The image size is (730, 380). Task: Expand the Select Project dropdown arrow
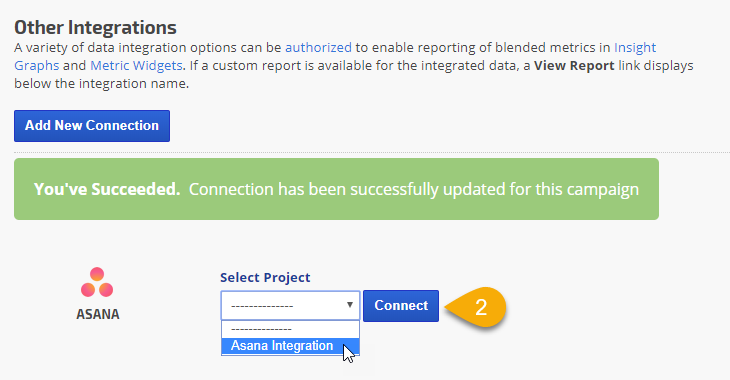tap(350, 305)
